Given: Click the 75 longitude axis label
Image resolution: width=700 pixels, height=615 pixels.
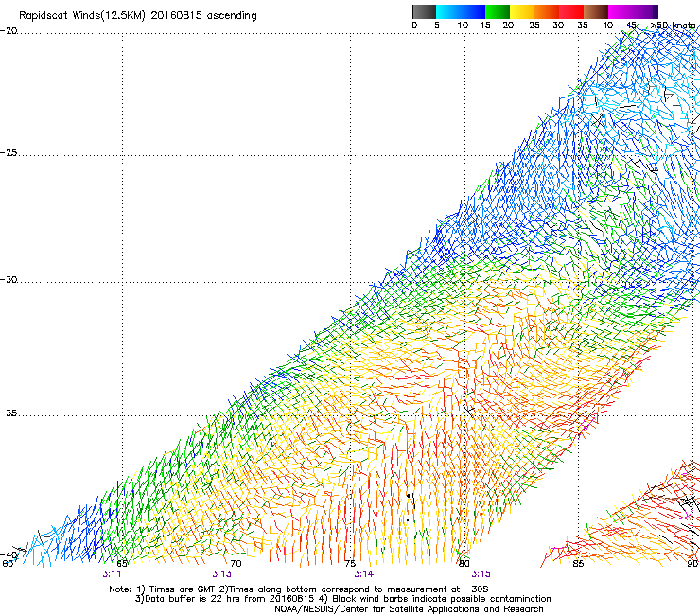Looking at the screenshot, I should (350, 563).
